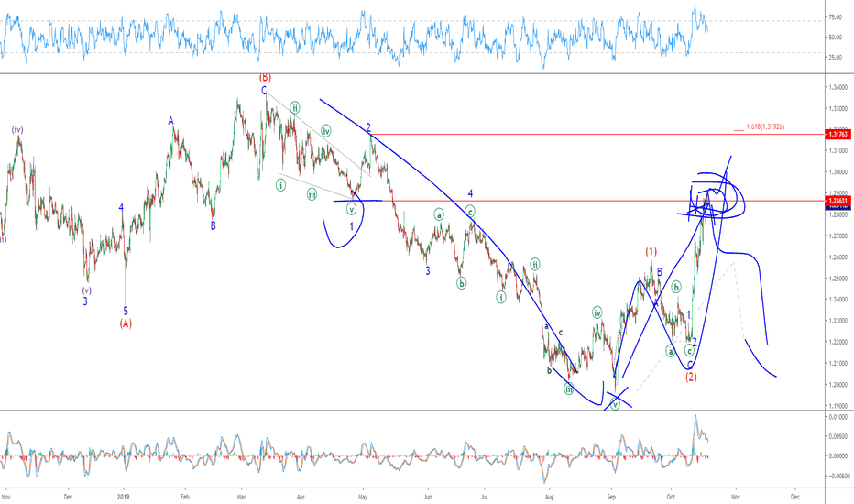Screen dimensions: 854x504
Task: Click Oct on the time axis
Action: coord(671,497)
